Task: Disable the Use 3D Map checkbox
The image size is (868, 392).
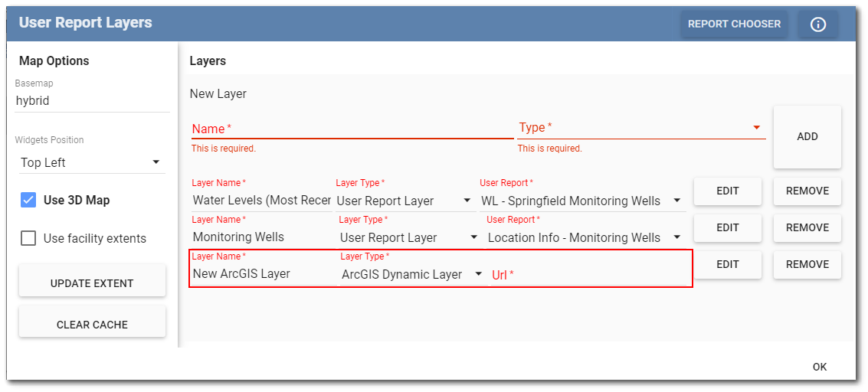Action: tap(28, 201)
